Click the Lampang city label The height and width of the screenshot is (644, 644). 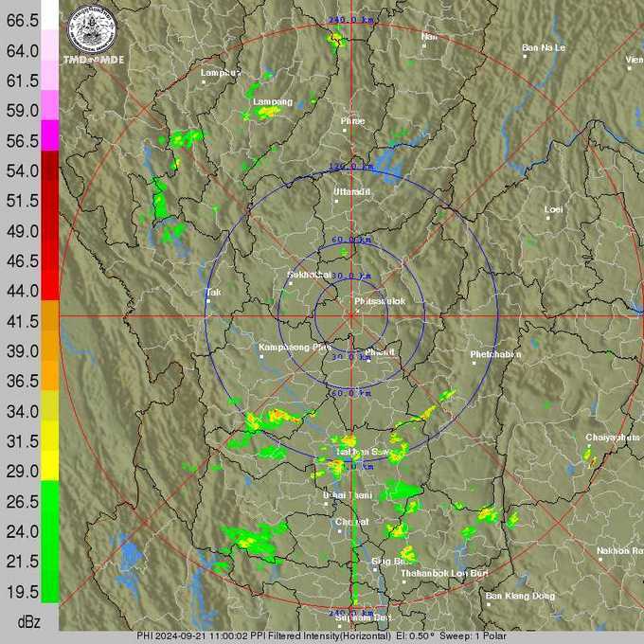pyautogui.click(x=273, y=101)
